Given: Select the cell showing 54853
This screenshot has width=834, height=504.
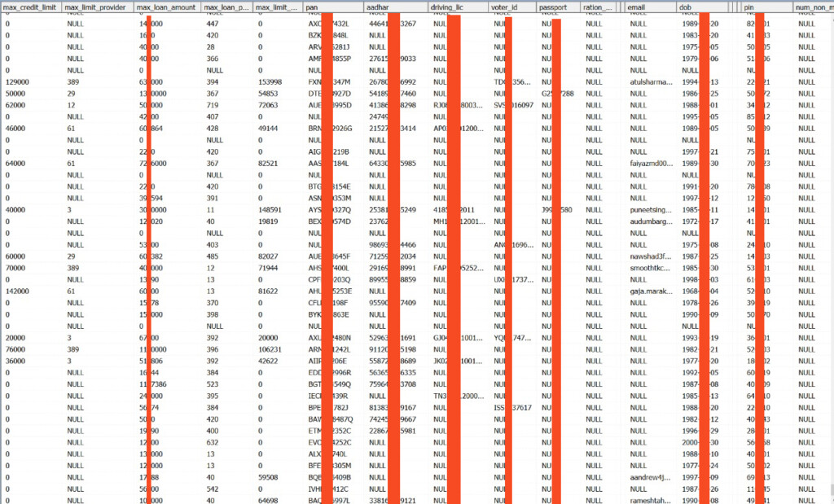Looking at the screenshot, I should [268, 94].
